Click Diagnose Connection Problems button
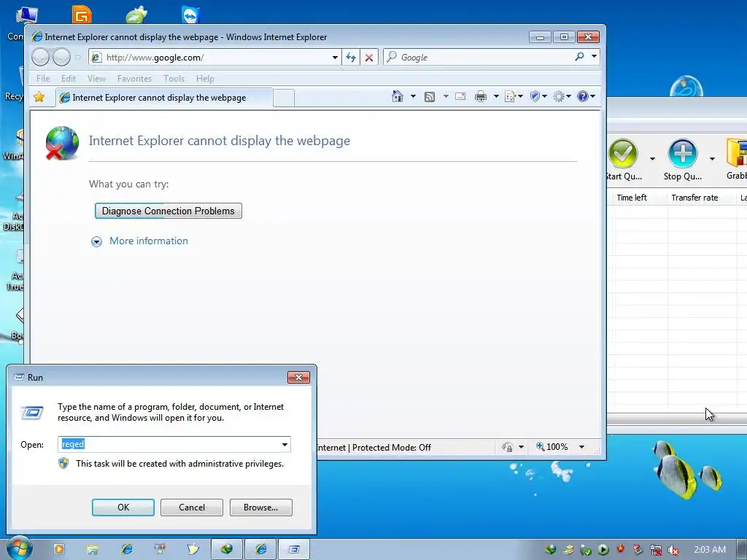Image resolution: width=747 pixels, height=560 pixels. [169, 211]
